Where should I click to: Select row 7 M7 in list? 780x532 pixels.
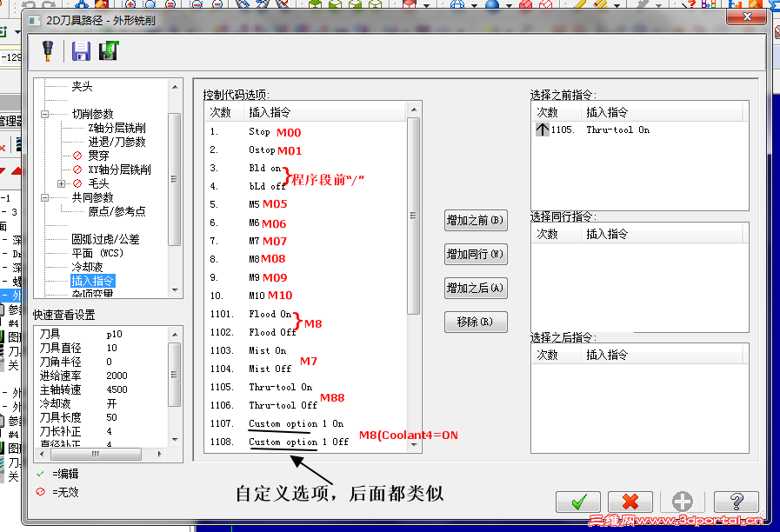tap(305, 241)
